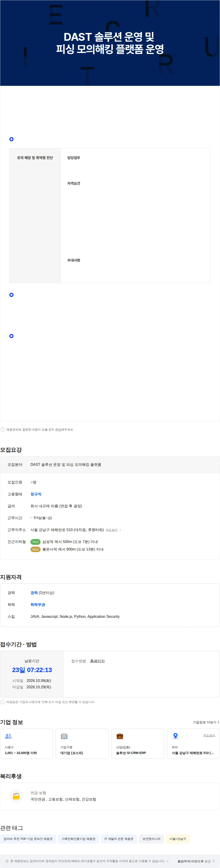Click the building icon in the 기업구분 card

pos(64,736)
